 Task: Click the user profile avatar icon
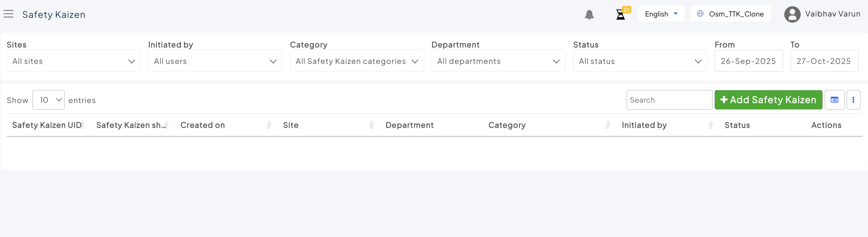[792, 14]
